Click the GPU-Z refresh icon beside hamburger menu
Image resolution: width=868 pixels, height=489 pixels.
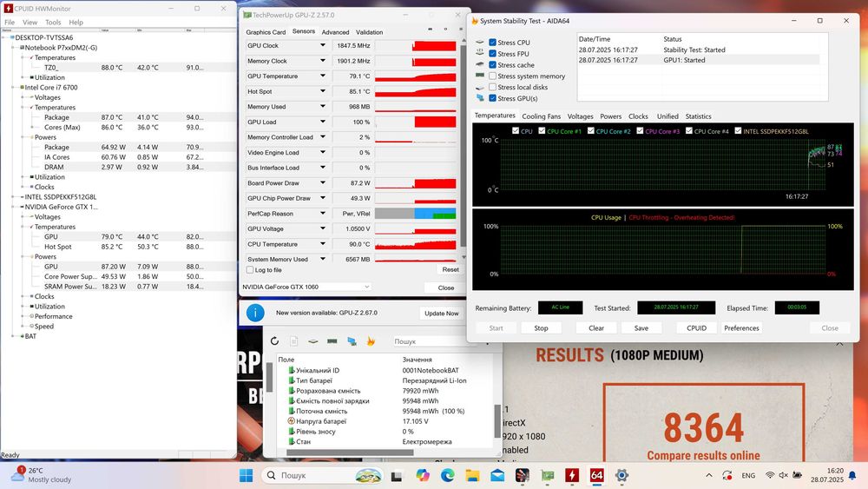445,29
